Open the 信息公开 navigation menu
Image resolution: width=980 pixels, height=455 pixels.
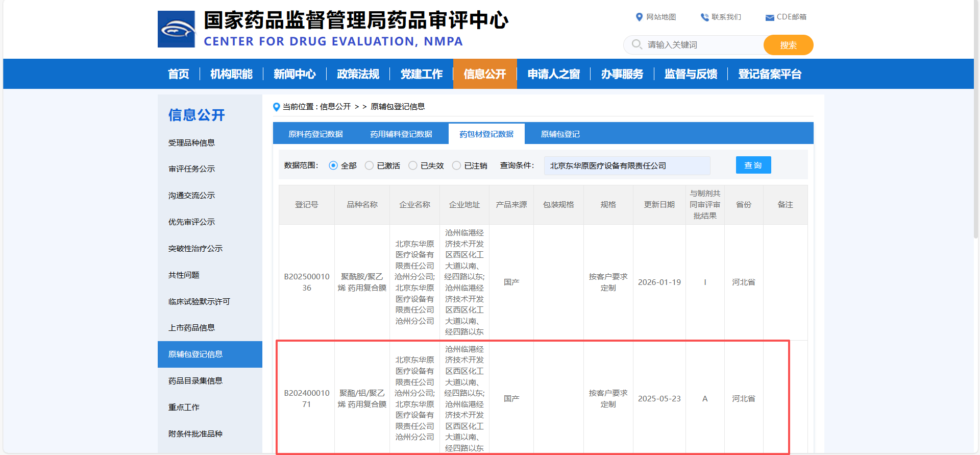[485, 74]
